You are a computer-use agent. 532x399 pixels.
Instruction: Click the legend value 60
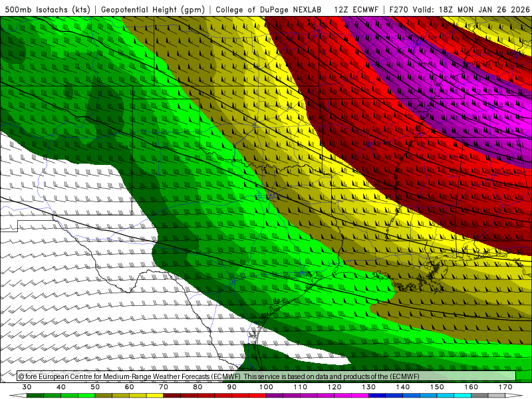[129, 387]
